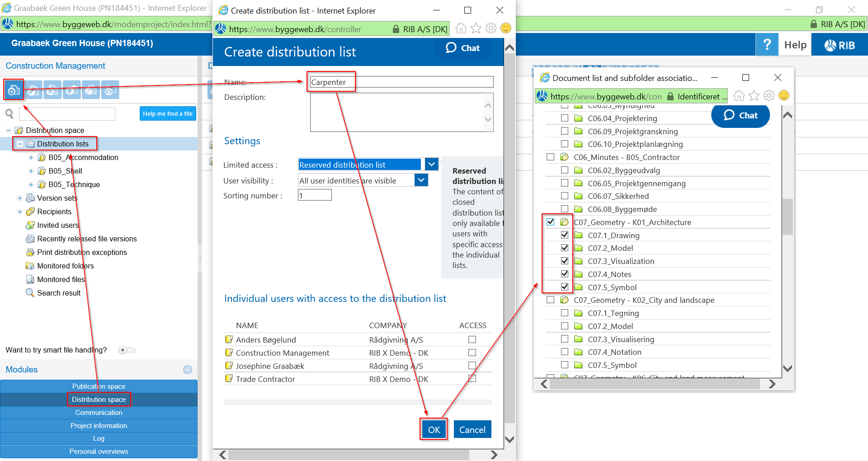Click the Help me find a file button
Image resolution: width=868 pixels, height=461 pixels.
point(167,114)
